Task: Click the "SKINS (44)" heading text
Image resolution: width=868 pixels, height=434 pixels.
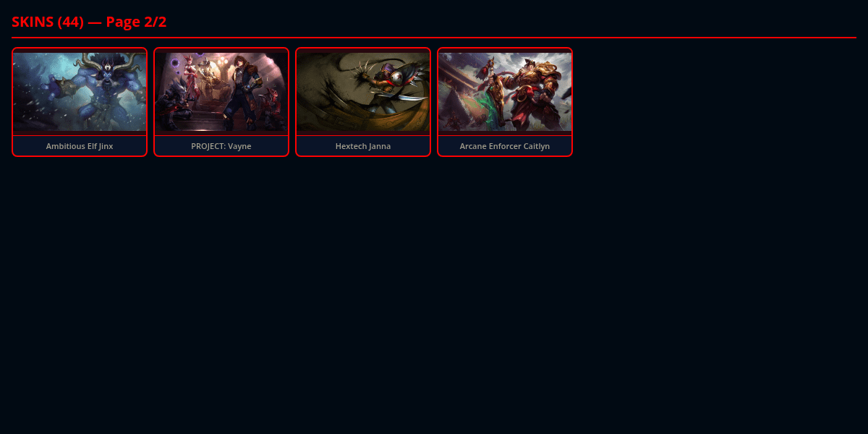Action: (48, 22)
